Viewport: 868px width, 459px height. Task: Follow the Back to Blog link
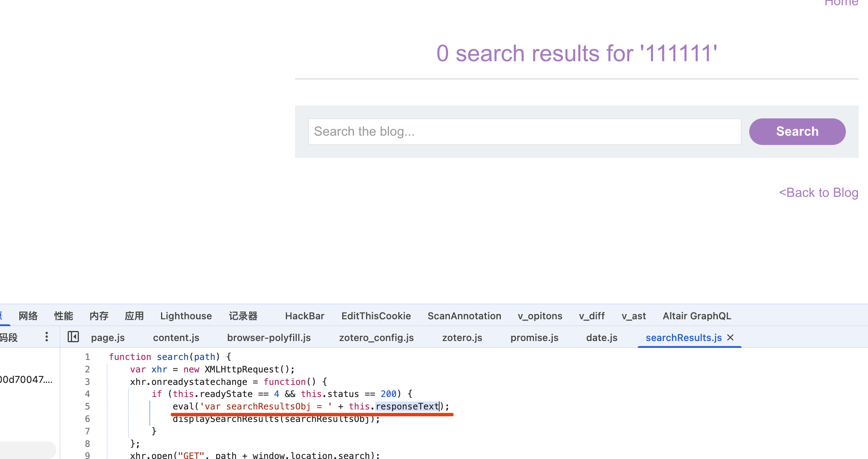[818, 192]
